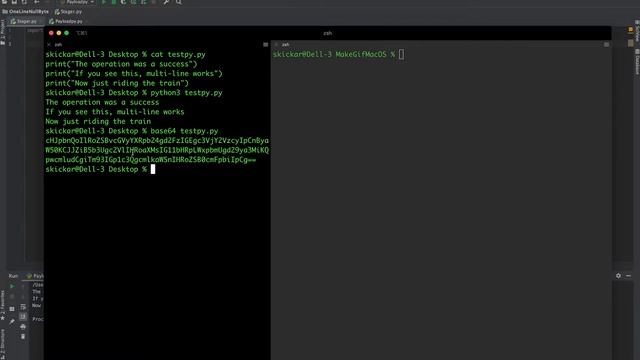Open the Favorites tool window star tab

coord(3,305)
